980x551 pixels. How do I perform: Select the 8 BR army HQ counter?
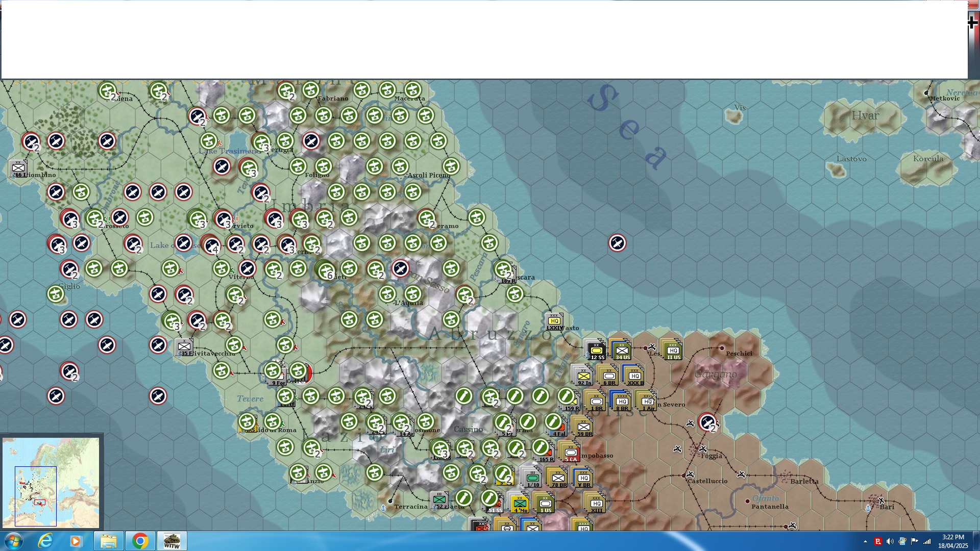(622, 402)
